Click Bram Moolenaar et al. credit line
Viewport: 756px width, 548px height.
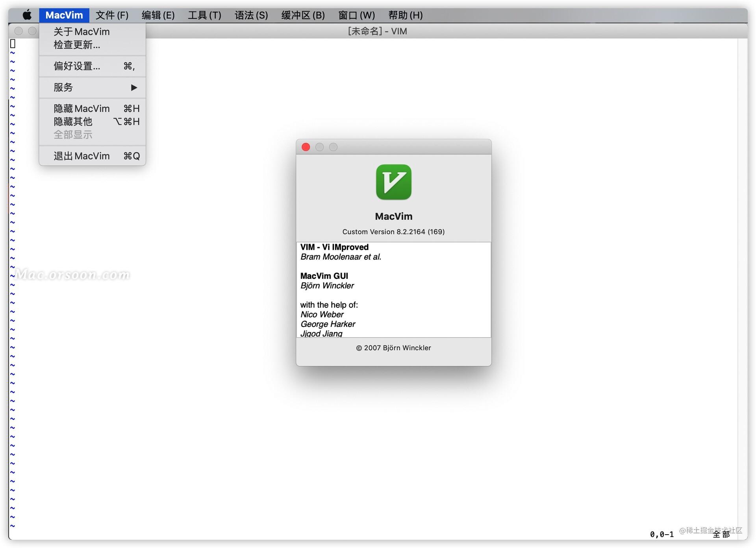click(x=341, y=257)
